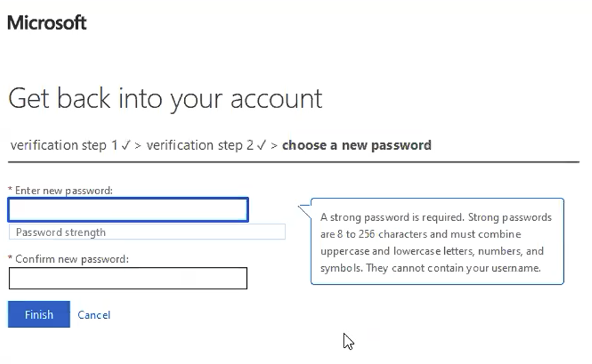Click the checkmark after verification step 1
592x364 pixels.
coord(126,145)
